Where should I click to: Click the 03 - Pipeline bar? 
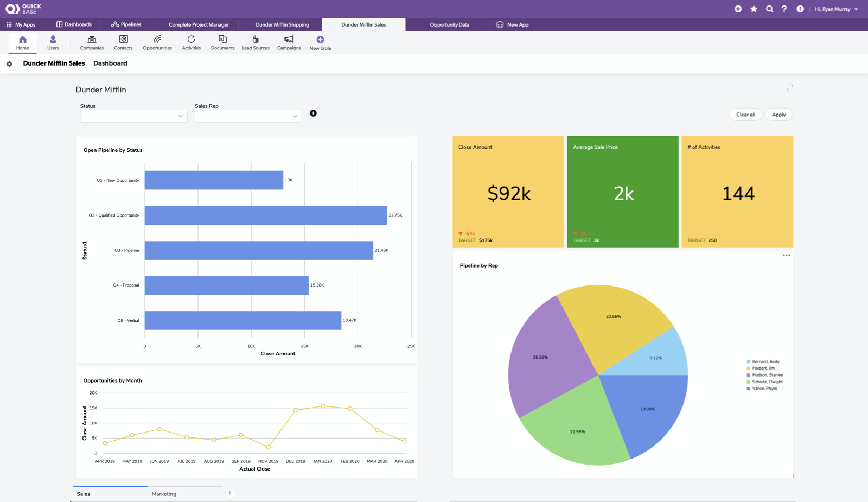tap(259, 250)
